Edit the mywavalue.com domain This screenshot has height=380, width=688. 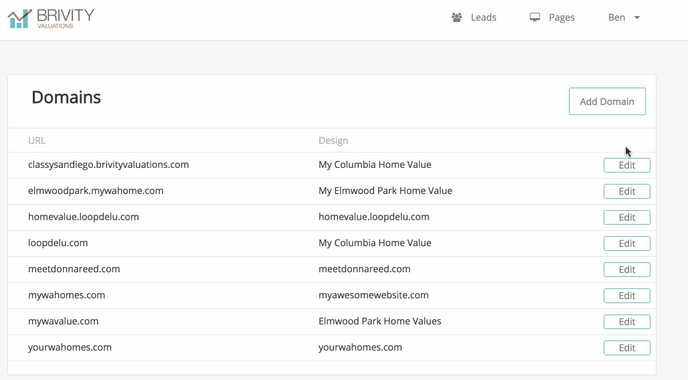627,322
